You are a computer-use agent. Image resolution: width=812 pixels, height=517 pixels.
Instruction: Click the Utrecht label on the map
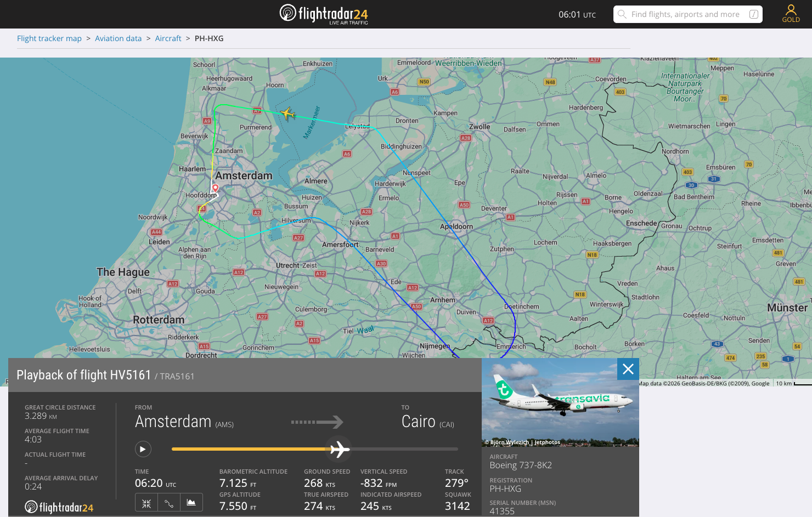(x=287, y=265)
